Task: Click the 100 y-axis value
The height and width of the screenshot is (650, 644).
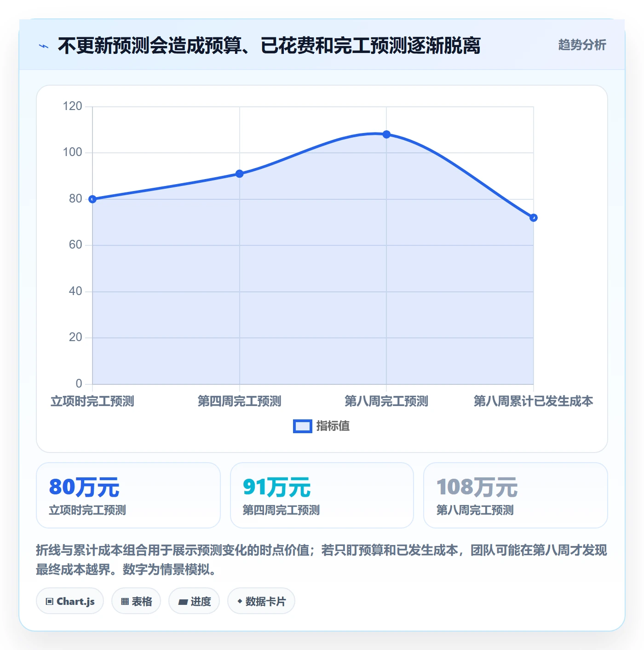Action: 72,152
